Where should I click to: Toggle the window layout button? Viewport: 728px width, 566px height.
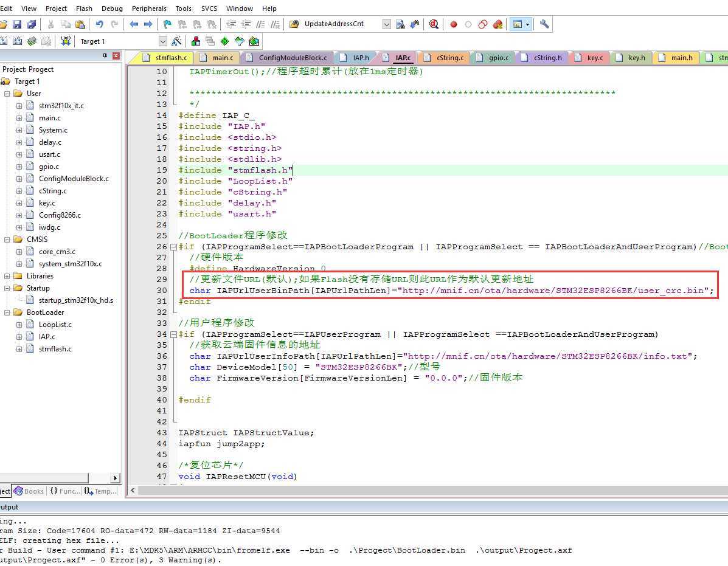point(517,24)
